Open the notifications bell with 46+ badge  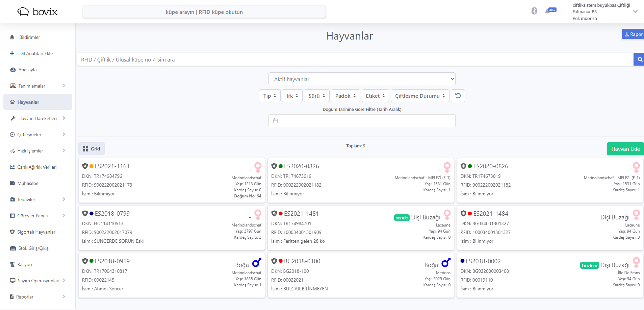550,11
